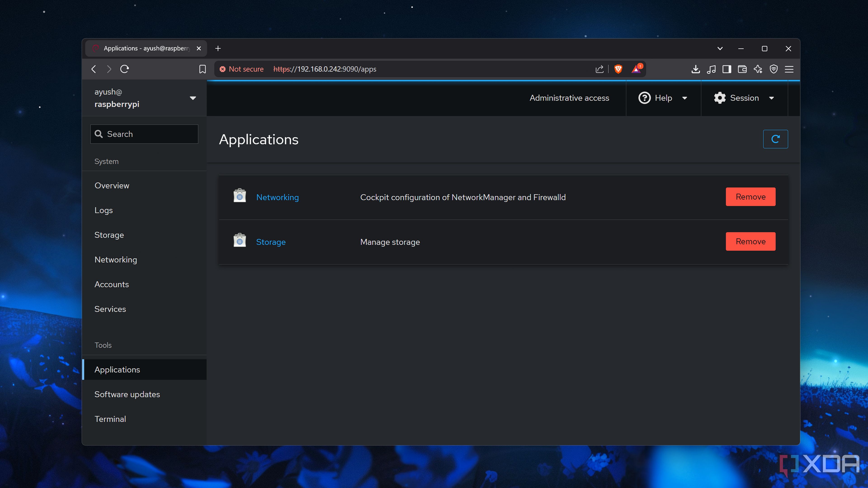Go back with browser back arrow
The image size is (868, 488).
coord(94,69)
